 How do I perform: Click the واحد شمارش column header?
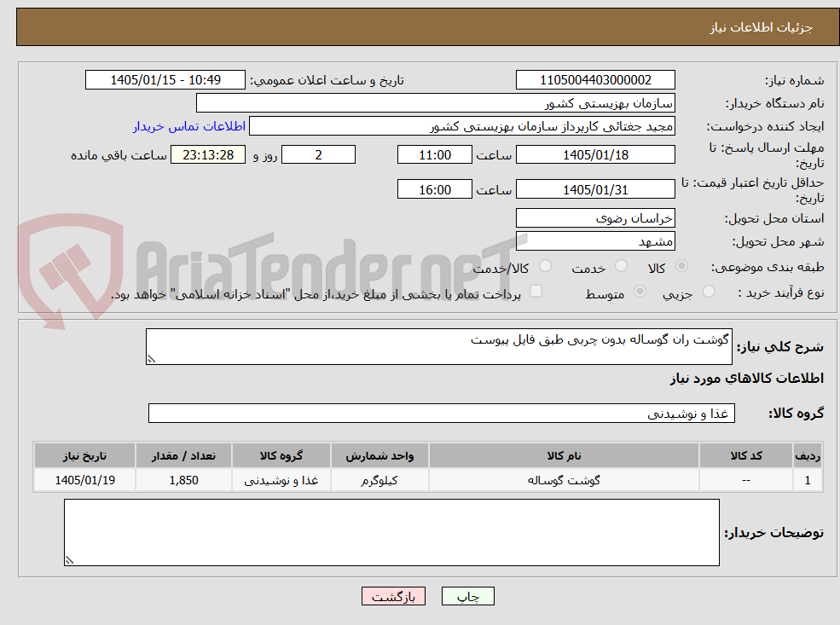(379, 456)
